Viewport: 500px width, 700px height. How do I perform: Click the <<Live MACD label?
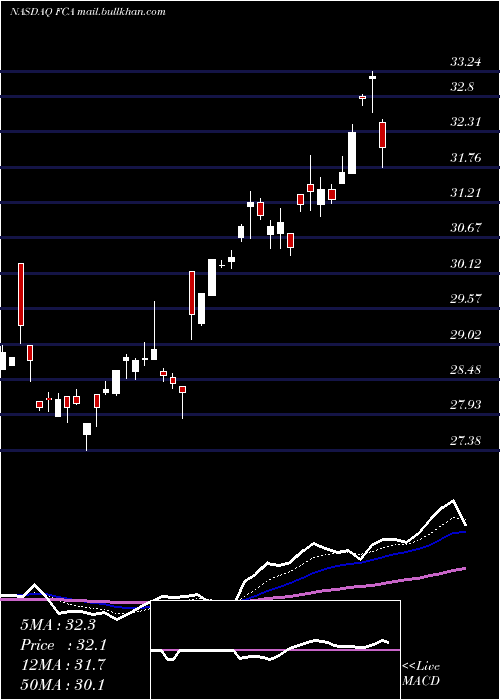pyautogui.click(x=421, y=673)
